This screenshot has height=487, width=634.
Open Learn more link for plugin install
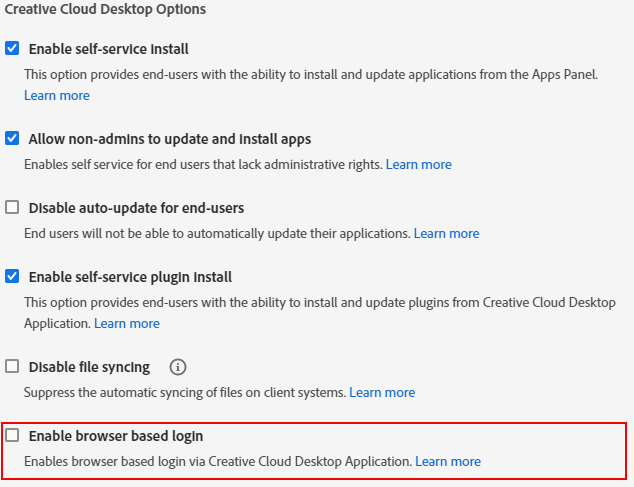coord(126,323)
